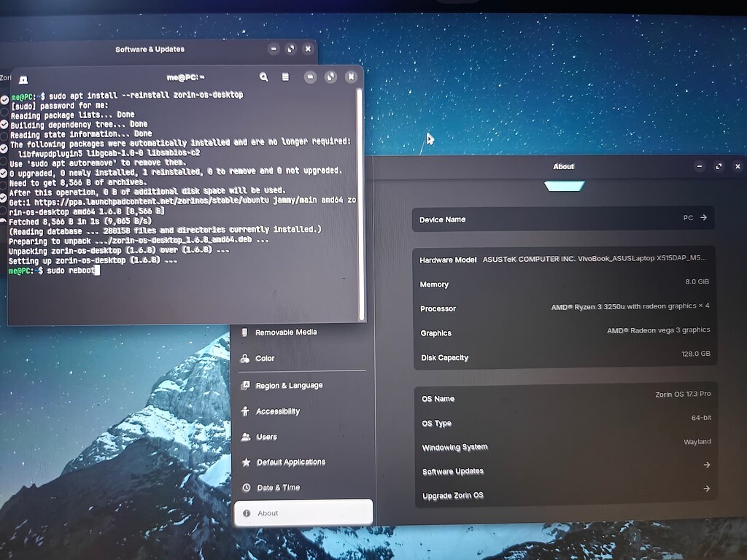Open Software Updates via its chevron
Image resolution: width=747 pixels, height=560 pixels.
705,464
